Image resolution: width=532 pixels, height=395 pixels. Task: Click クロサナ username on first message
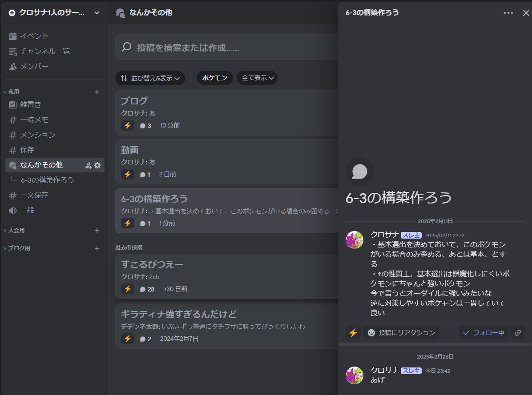click(x=384, y=235)
